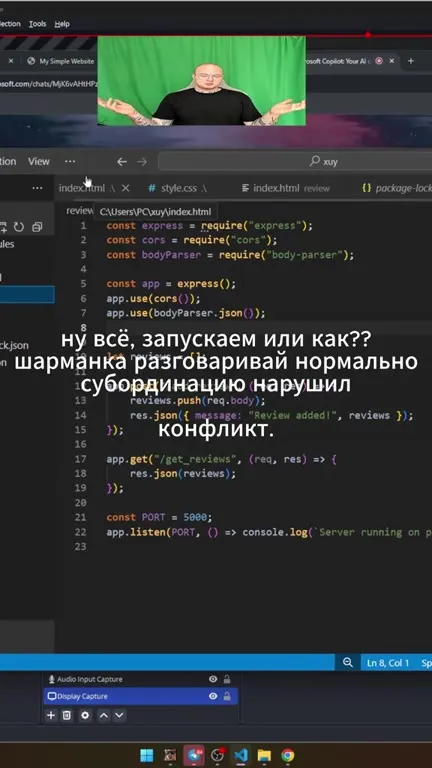Viewport: 432px width, 768px height.
Task: Toggle lock on Audio Input Capture source
Action: 227,679
